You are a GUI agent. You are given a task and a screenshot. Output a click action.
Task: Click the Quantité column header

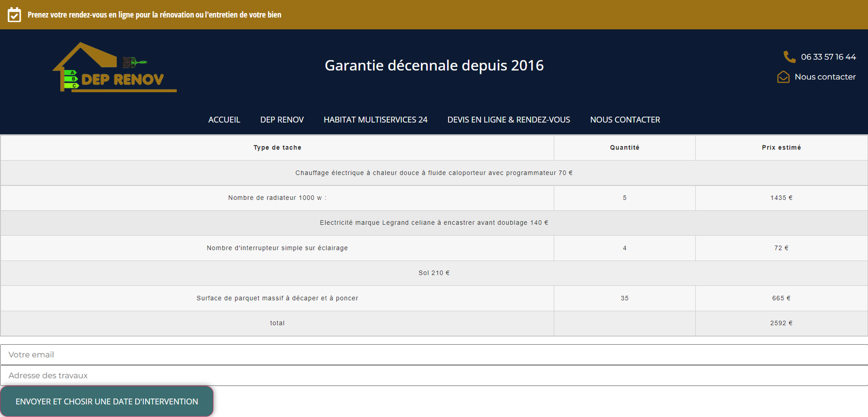click(x=624, y=148)
